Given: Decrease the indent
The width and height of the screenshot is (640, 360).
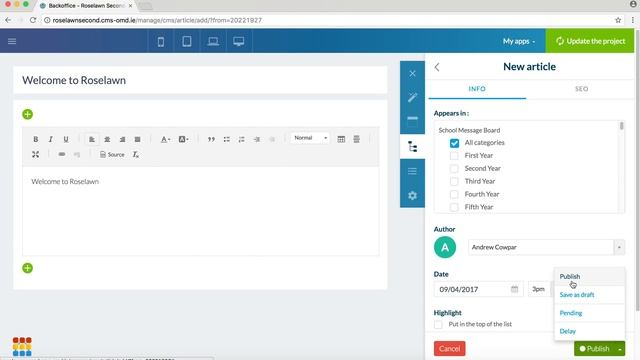Looking at the screenshot, I should 272,139.
